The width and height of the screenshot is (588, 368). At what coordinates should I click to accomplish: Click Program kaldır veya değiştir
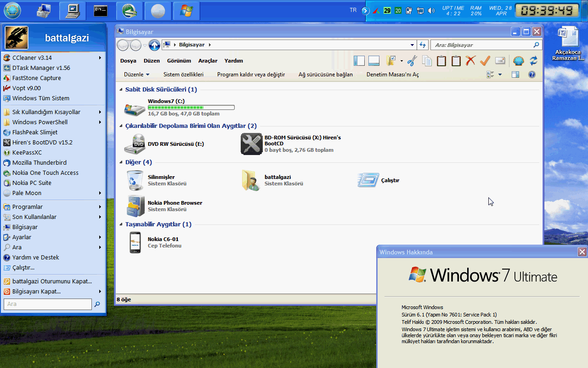point(251,75)
